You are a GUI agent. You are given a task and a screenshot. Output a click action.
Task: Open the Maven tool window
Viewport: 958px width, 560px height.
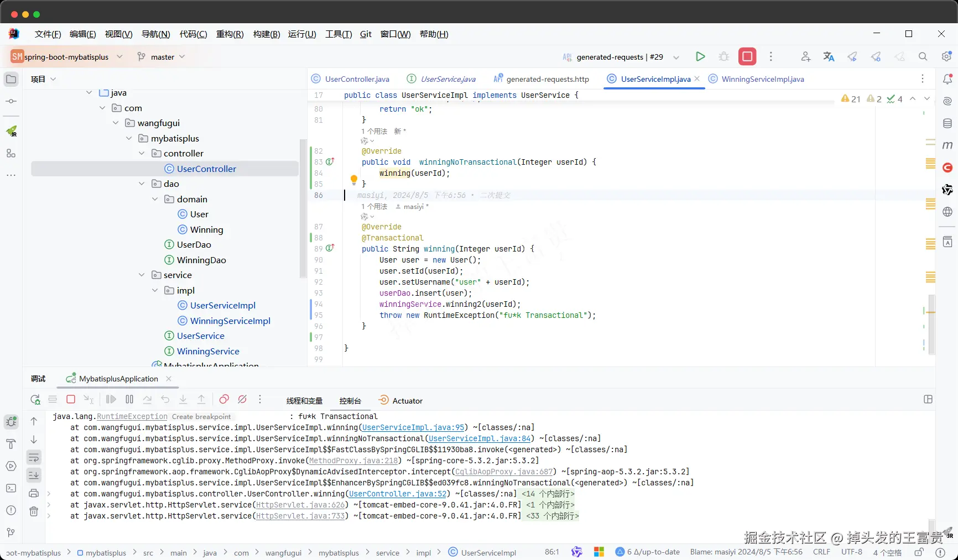[947, 145]
